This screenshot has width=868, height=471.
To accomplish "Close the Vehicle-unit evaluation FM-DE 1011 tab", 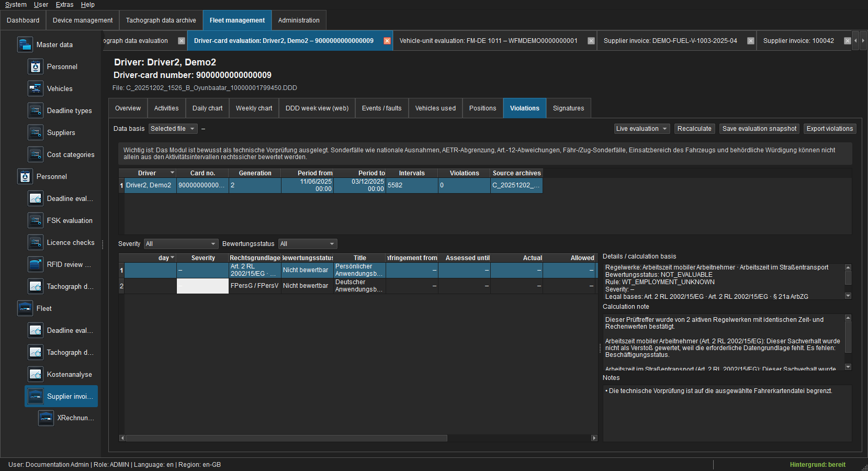I will coord(591,41).
